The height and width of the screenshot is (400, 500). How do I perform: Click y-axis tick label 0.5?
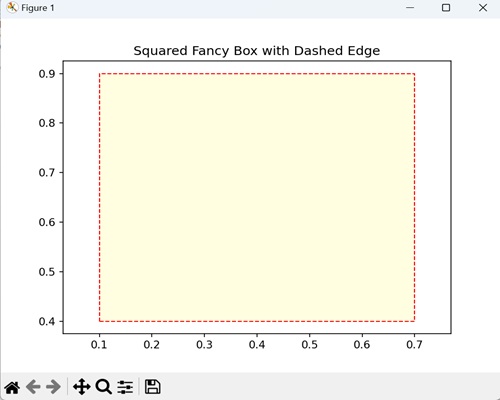click(x=47, y=272)
